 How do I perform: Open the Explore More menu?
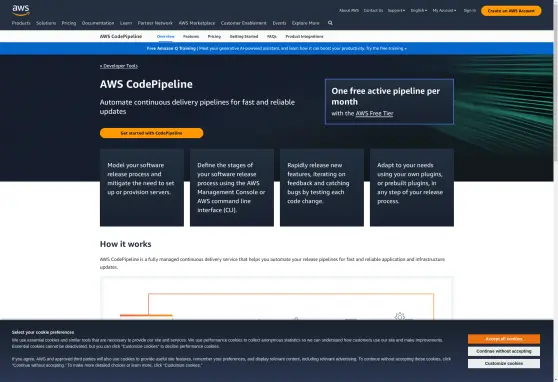(x=306, y=23)
